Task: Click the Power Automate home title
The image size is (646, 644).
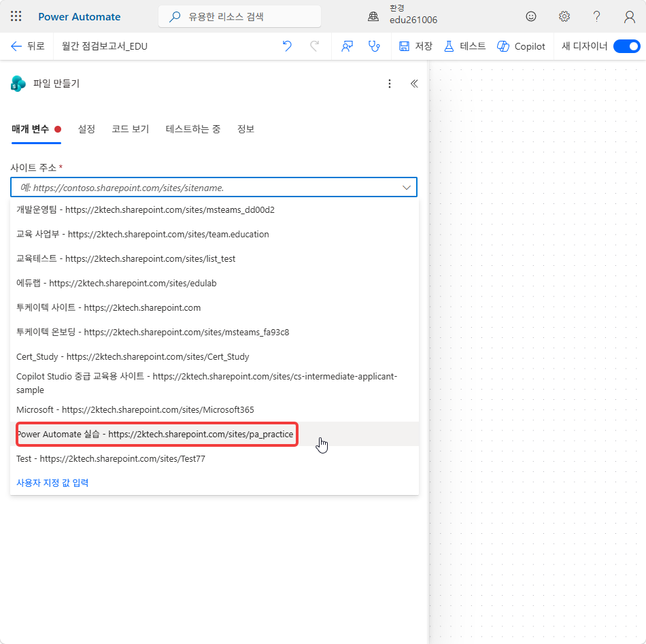Action: [x=80, y=16]
